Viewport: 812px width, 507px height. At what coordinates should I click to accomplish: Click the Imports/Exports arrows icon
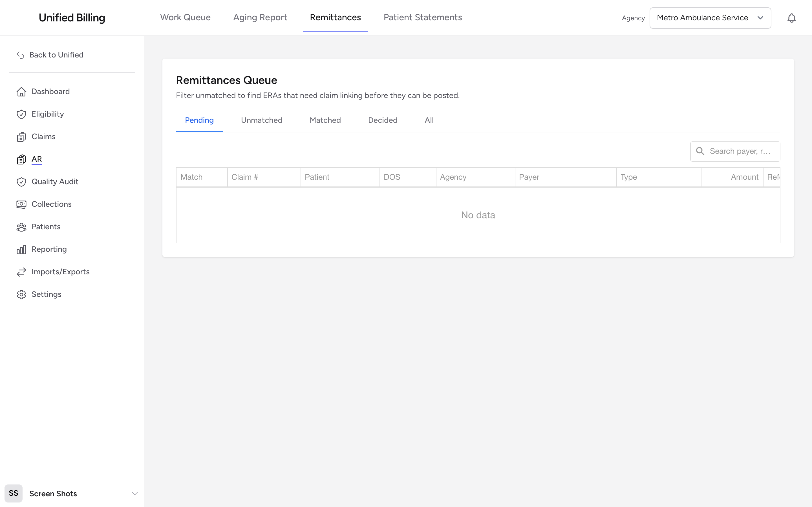tap(21, 272)
